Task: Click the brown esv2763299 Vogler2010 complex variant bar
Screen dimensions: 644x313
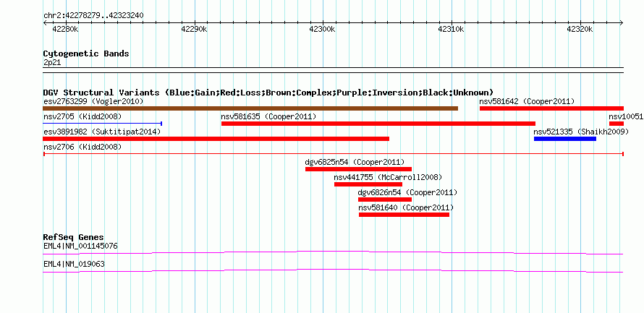Action: pyautogui.click(x=250, y=108)
